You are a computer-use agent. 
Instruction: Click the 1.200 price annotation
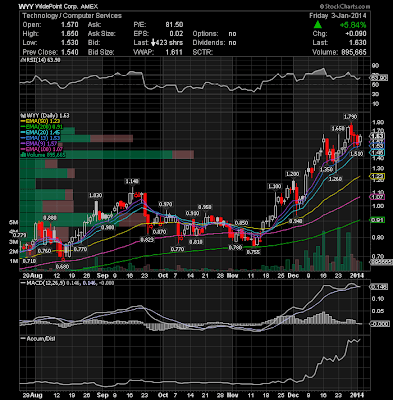point(292,174)
